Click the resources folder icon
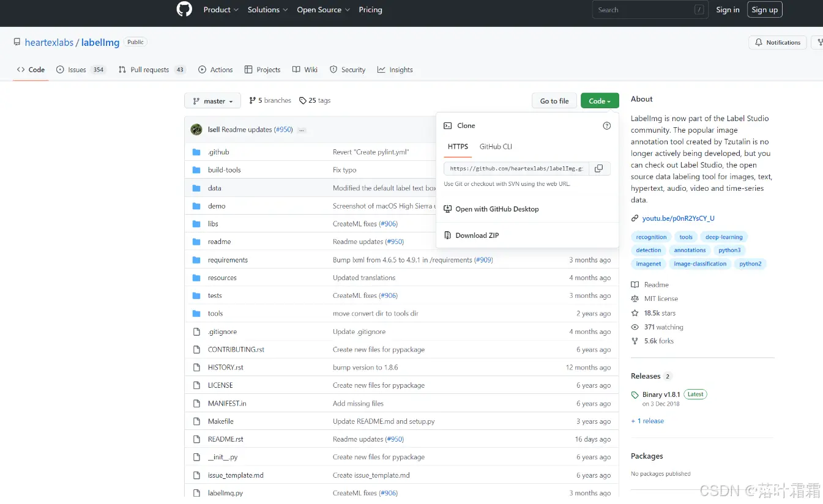The height and width of the screenshot is (504, 823). coord(196,278)
